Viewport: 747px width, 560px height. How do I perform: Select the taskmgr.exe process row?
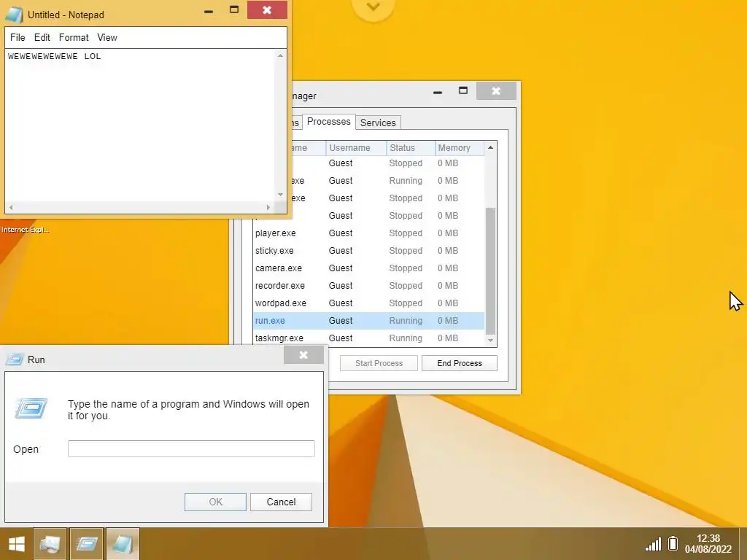point(368,338)
